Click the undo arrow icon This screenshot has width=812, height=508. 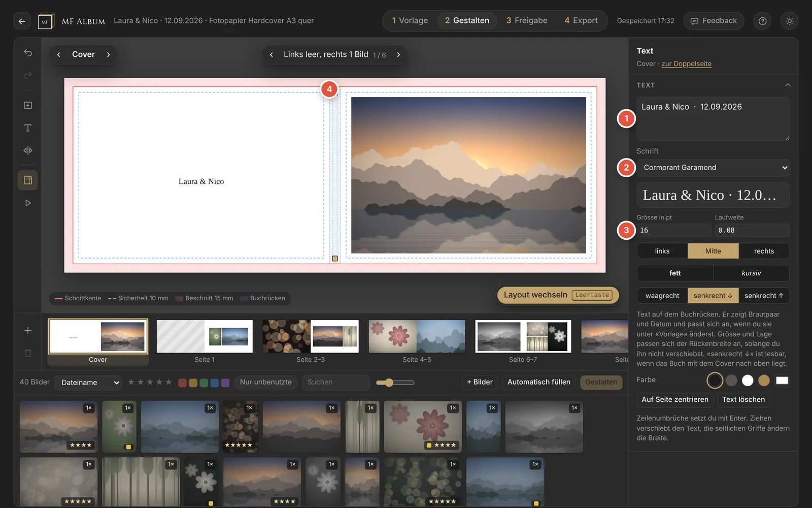28,53
